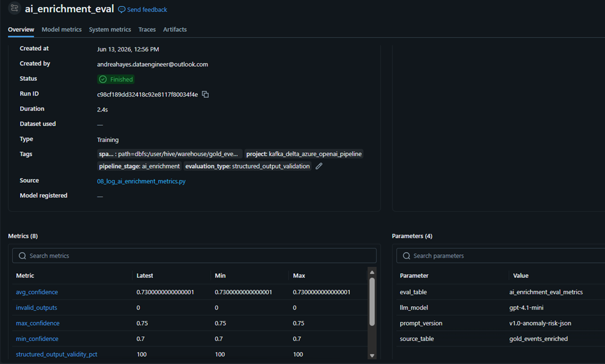
Task: Click the source_table parameter name
Action: pyautogui.click(x=417, y=339)
